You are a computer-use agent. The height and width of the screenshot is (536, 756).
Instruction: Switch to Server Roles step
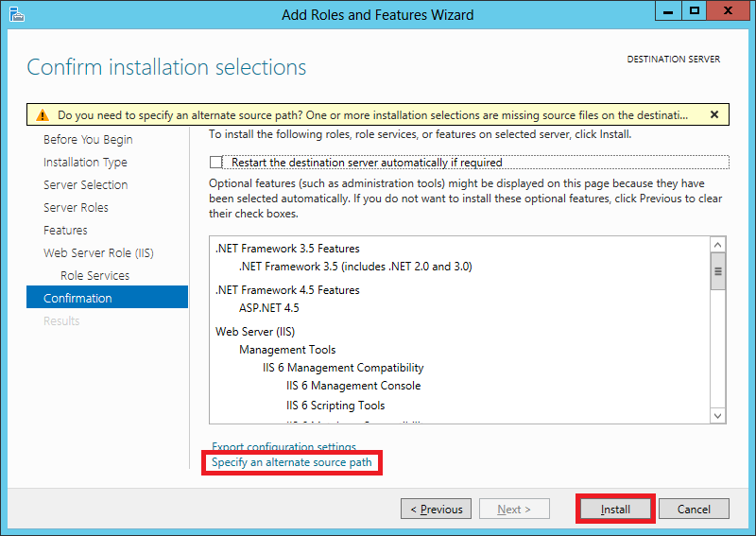pyautogui.click(x=76, y=207)
